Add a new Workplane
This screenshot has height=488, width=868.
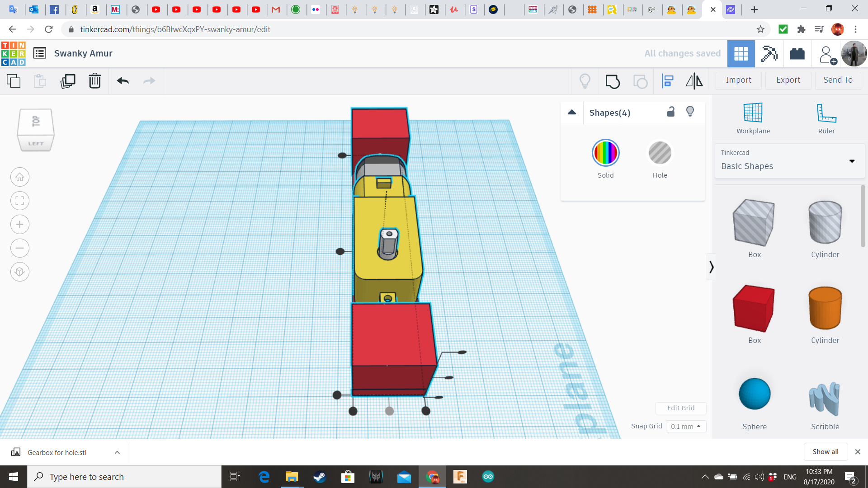pyautogui.click(x=752, y=117)
